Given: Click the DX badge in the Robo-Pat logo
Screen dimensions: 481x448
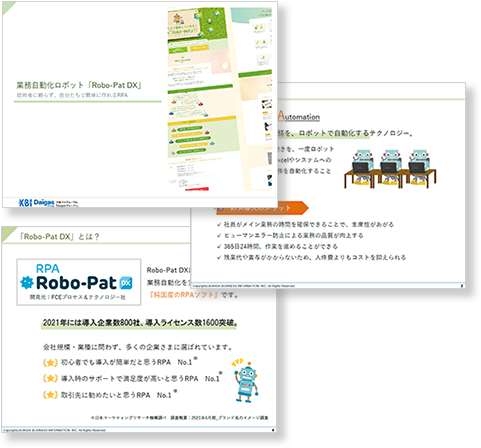Looking at the screenshot, I should pyautogui.click(x=126, y=283).
